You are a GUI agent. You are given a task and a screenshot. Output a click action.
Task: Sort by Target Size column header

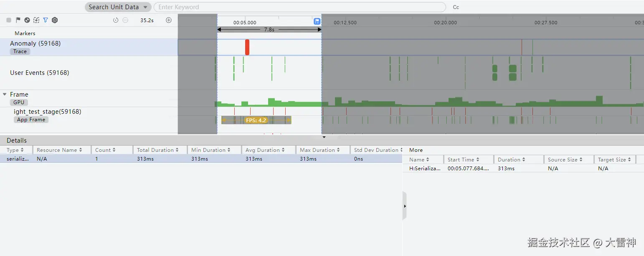pyautogui.click(x=614, y=159)
